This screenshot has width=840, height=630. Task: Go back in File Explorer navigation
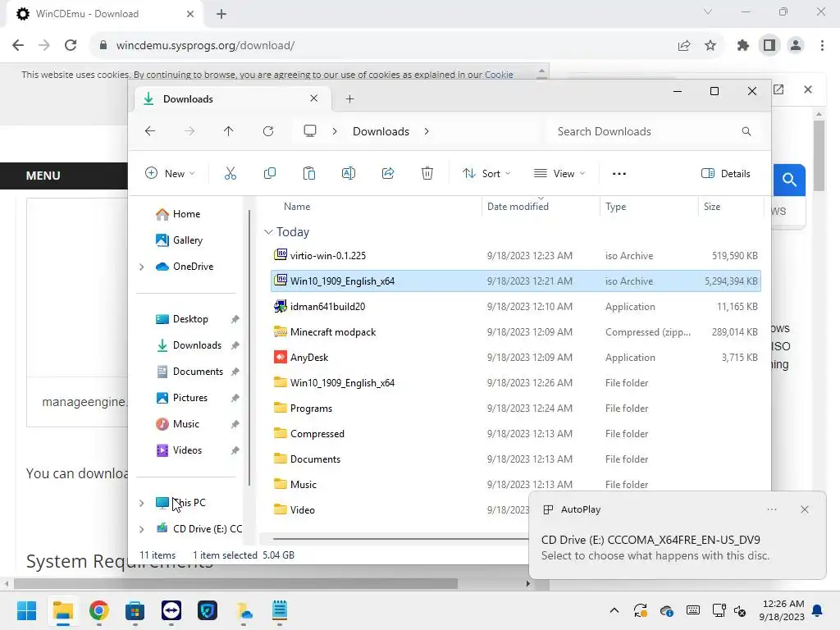click(x=150, y=131)
